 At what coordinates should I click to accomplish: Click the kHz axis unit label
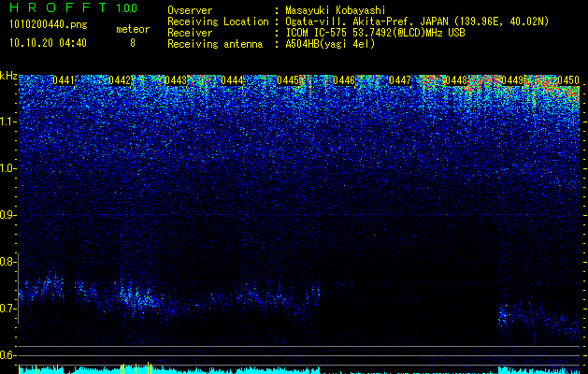[x=8, y=76]
